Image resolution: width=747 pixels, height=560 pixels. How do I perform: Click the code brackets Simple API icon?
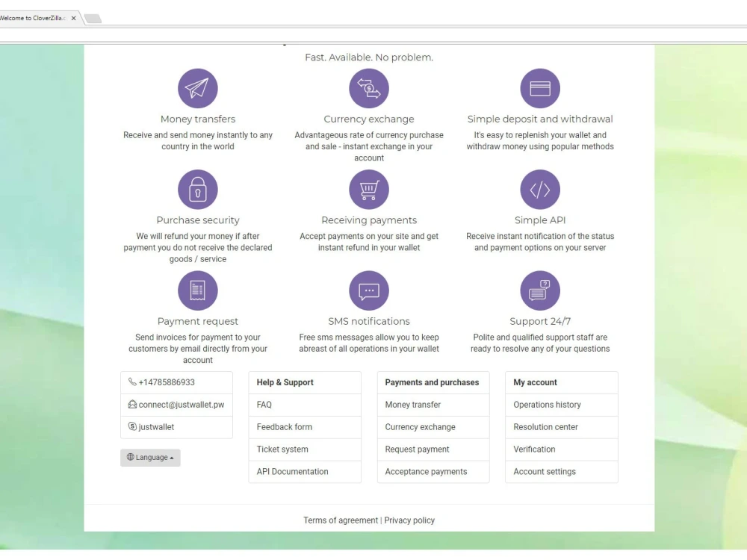pyautogui.click(x=540, y=190)
